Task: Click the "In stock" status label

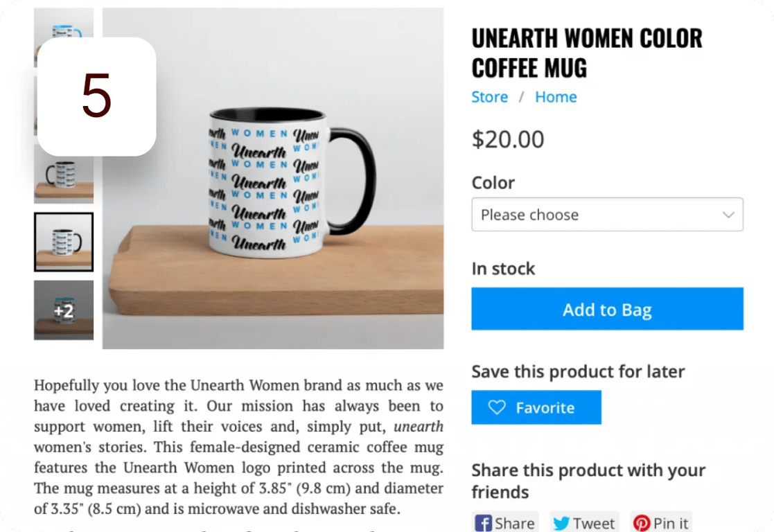Action: (x=503, y=269)
